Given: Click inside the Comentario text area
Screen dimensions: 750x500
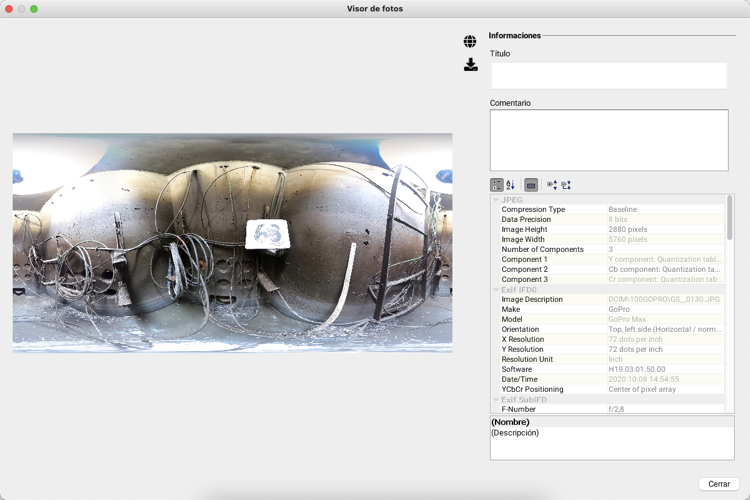Looking at the screenshot, I should (x=609, y=140).
